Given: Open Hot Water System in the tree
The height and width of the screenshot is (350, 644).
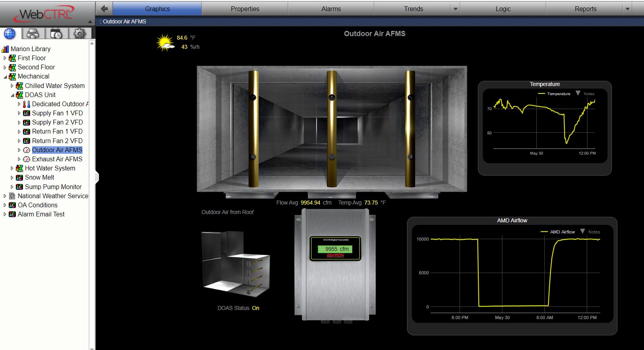Looking at the screenshot, I should [x=50, y=168].
